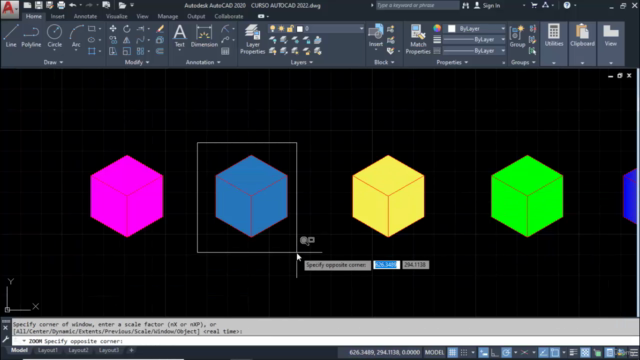
Task: Click the Undo arrow
Action: [73, 5]
